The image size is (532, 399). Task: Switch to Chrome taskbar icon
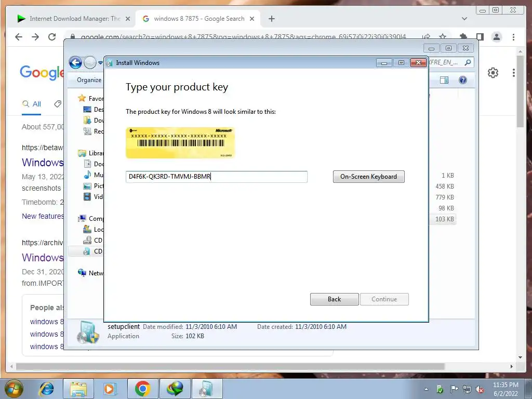pos(142,389)
